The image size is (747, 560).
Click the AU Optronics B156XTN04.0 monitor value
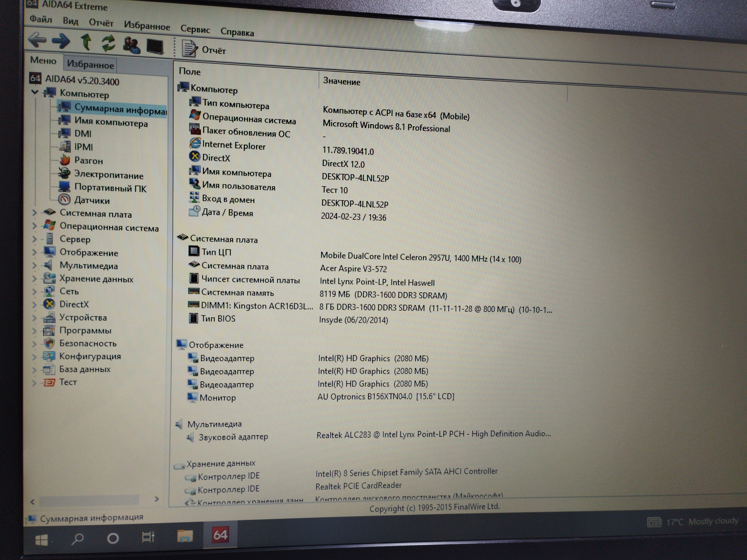(386, 397)
